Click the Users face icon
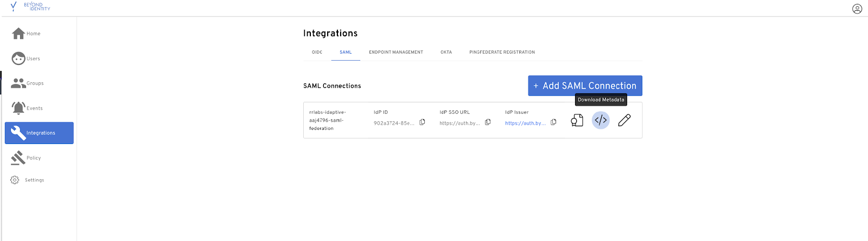This screenshot has width=868, height=241. point(18,58)
